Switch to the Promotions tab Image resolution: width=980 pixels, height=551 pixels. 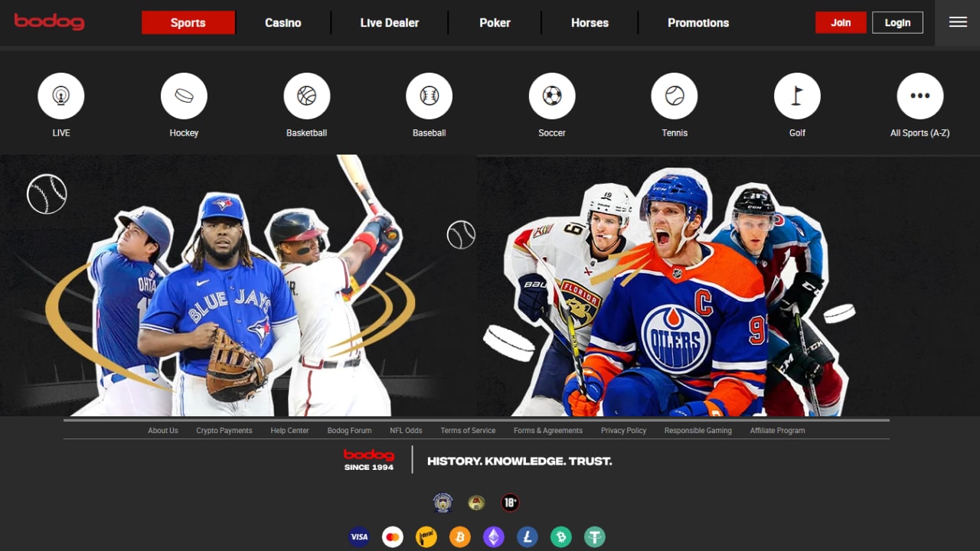698,23
